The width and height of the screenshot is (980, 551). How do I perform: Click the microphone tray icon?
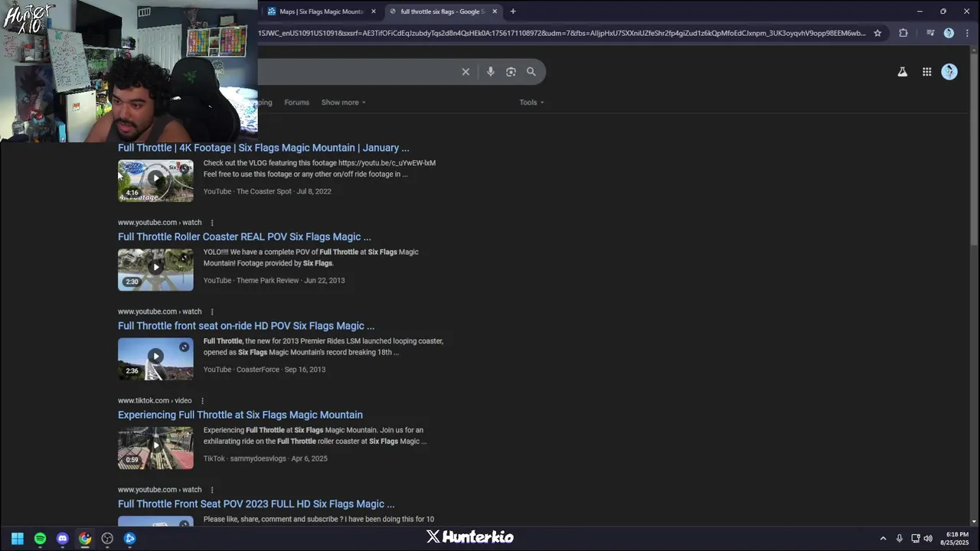coord(900,539)
